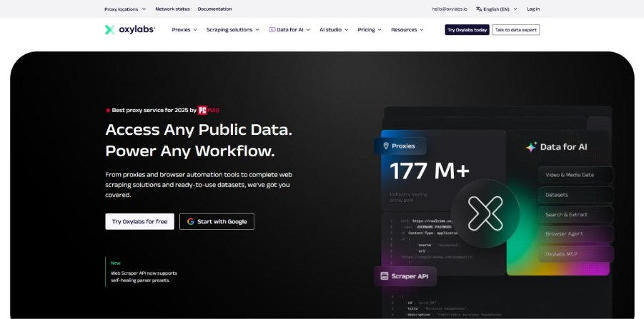Click the AI badge icon beside Data for AI
This screenshot has width=644, height=319.
point(272,29)
